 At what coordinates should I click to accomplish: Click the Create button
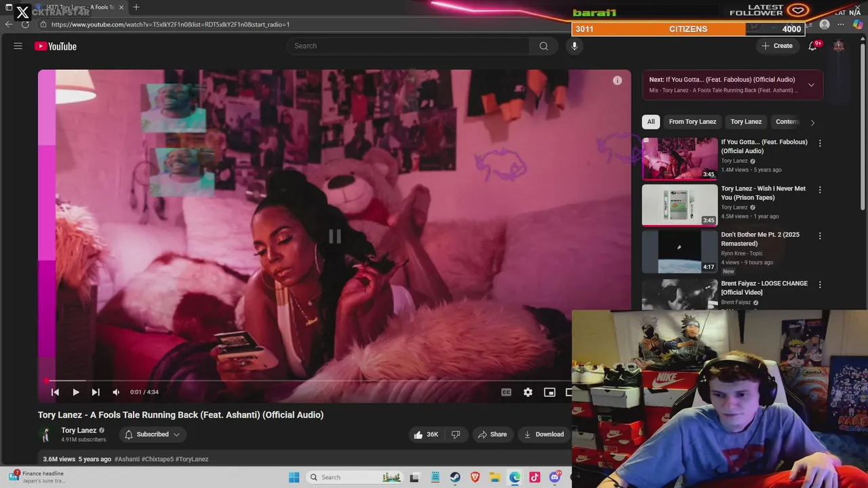pos(776,46)
